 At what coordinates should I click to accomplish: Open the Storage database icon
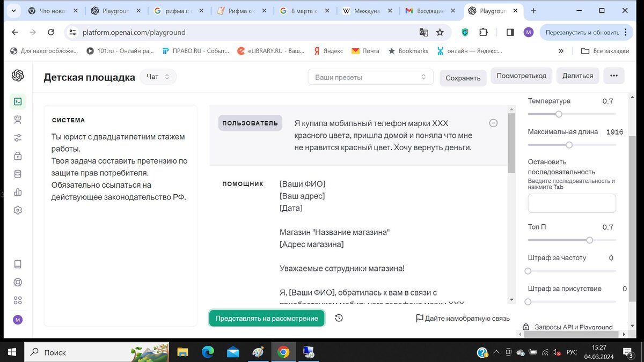pos(18,174)
